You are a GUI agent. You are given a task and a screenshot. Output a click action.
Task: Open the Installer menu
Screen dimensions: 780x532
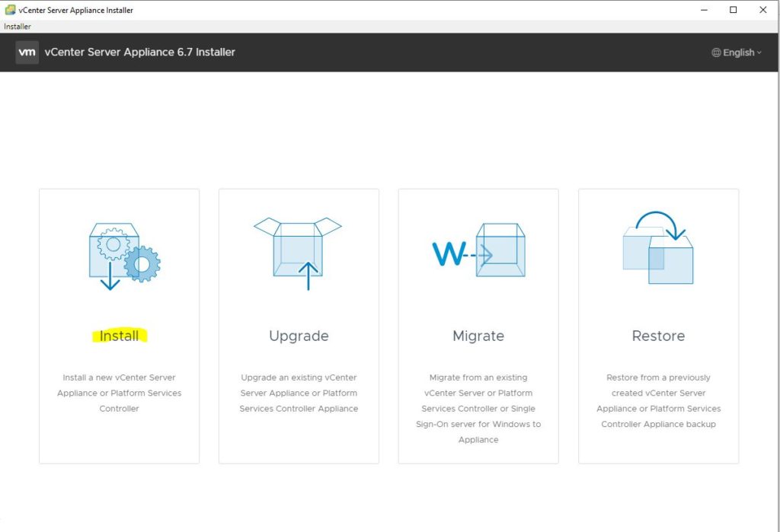[x=18, y=27]
